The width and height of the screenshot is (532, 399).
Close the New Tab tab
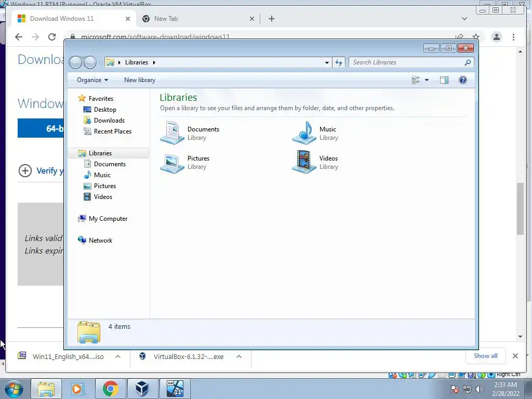pos(252,19)
